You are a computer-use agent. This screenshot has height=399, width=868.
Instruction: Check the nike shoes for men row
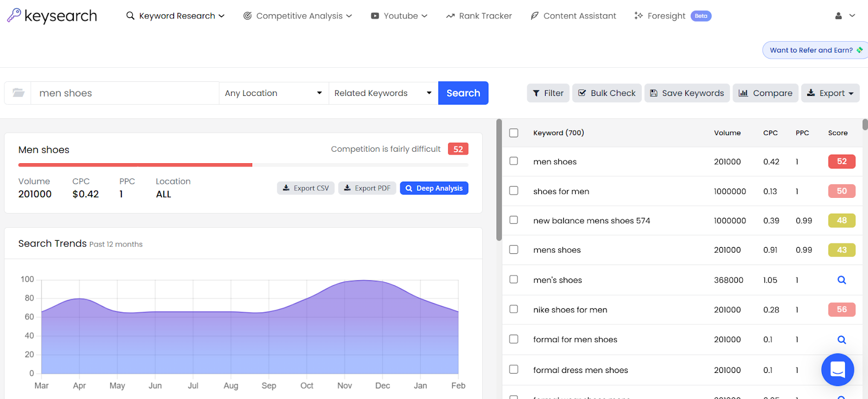click(514, 309)
